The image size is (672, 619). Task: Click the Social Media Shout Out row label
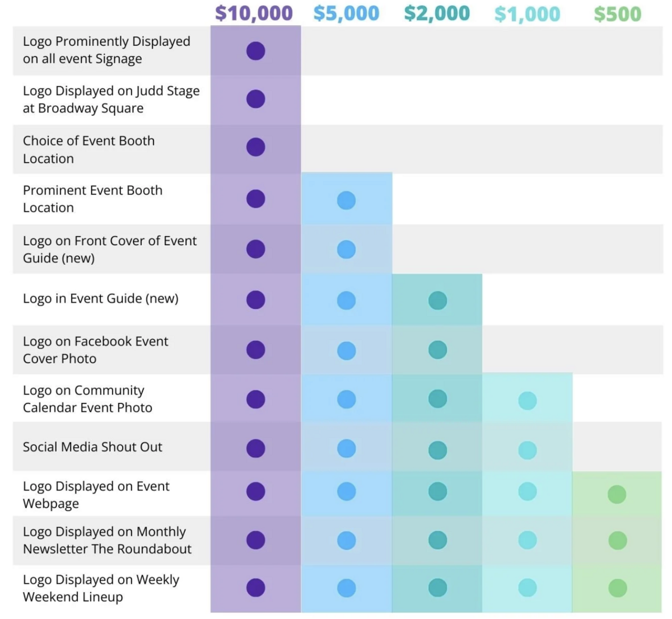click(x=92, y=447)
